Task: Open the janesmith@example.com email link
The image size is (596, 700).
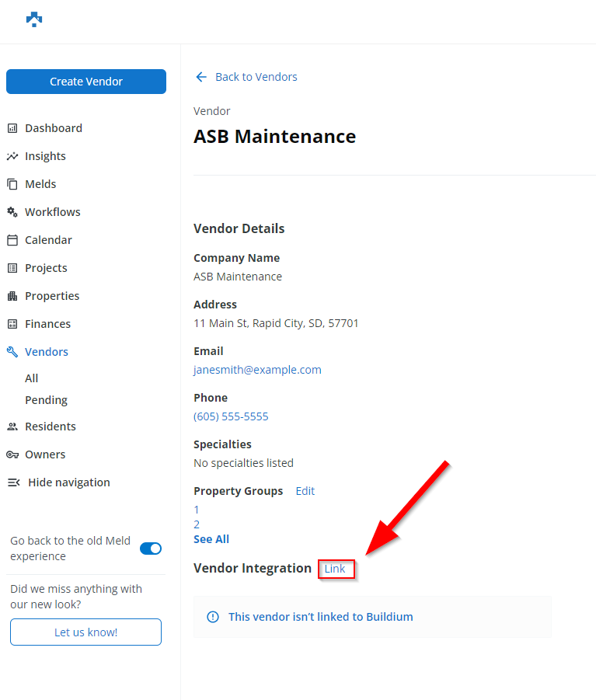Action: 257,370
